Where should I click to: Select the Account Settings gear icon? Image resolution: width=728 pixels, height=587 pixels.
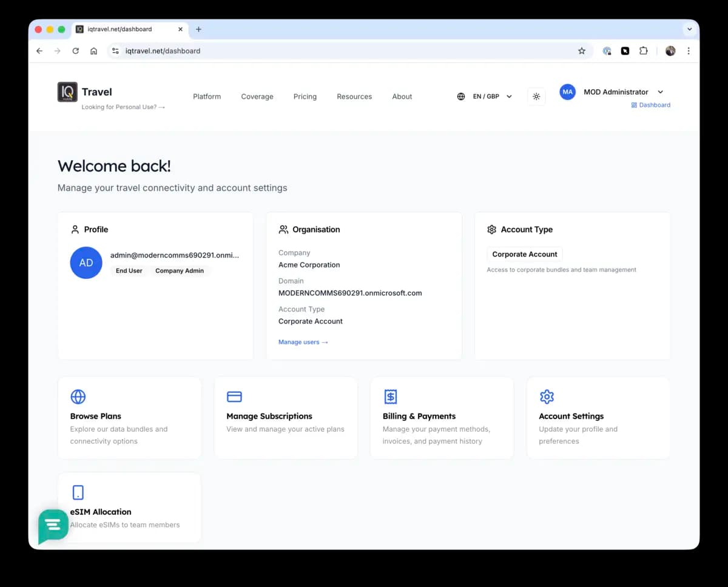point(547,397)
